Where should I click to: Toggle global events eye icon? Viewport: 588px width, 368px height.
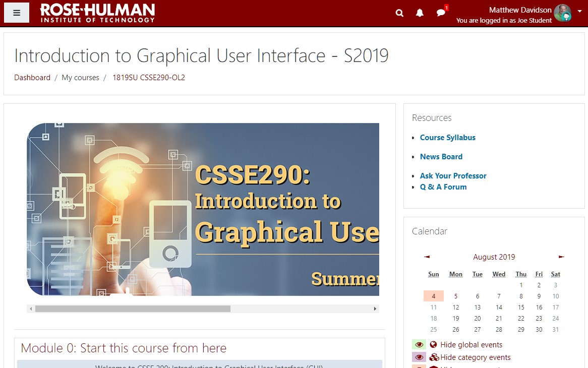coord(419,344)
